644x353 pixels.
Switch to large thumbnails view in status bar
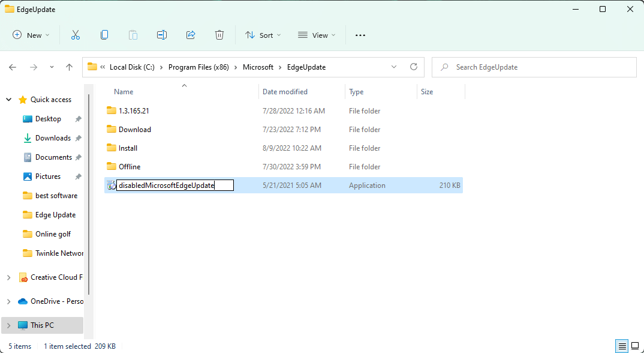click(x=636, y=346)
